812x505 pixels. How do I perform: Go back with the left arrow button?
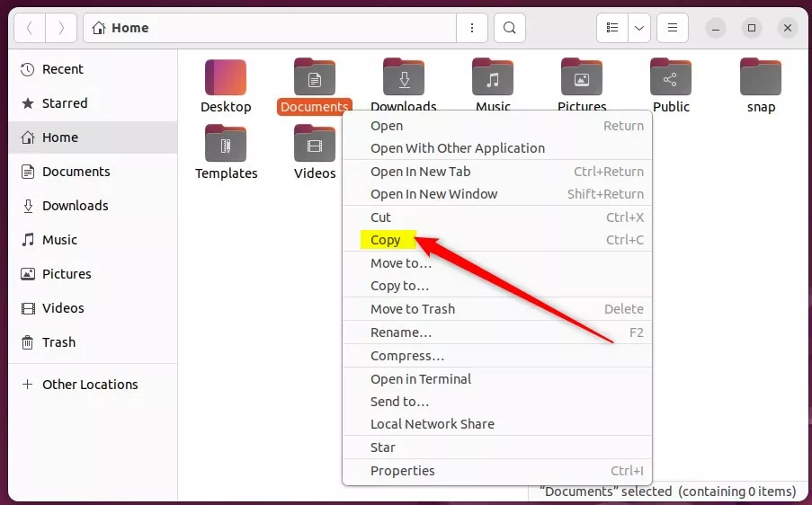point(29,28)
